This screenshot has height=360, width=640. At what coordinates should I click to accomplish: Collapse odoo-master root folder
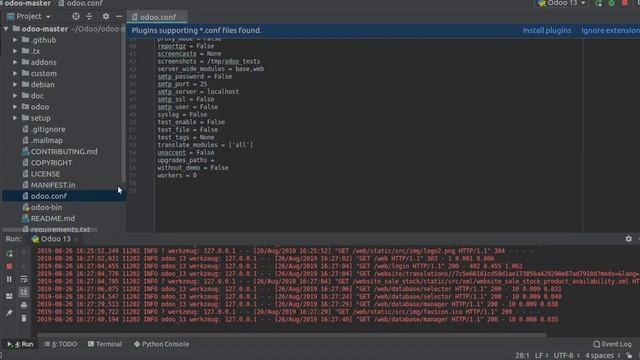6,29
